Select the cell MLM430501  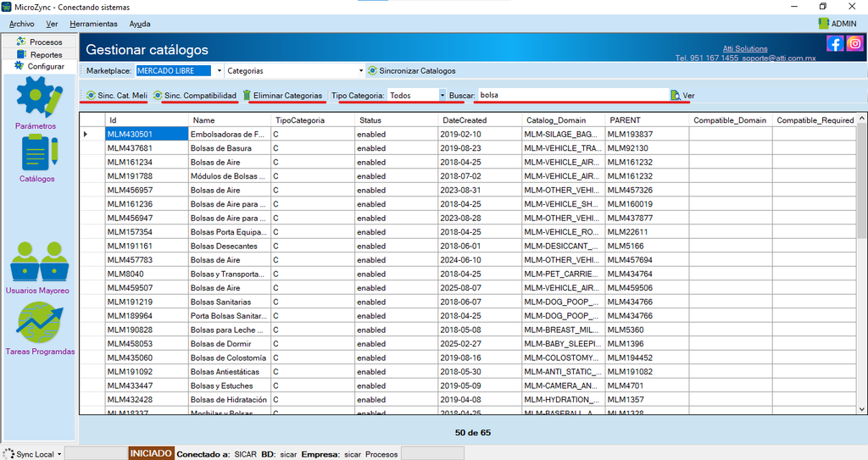(147, 134)
